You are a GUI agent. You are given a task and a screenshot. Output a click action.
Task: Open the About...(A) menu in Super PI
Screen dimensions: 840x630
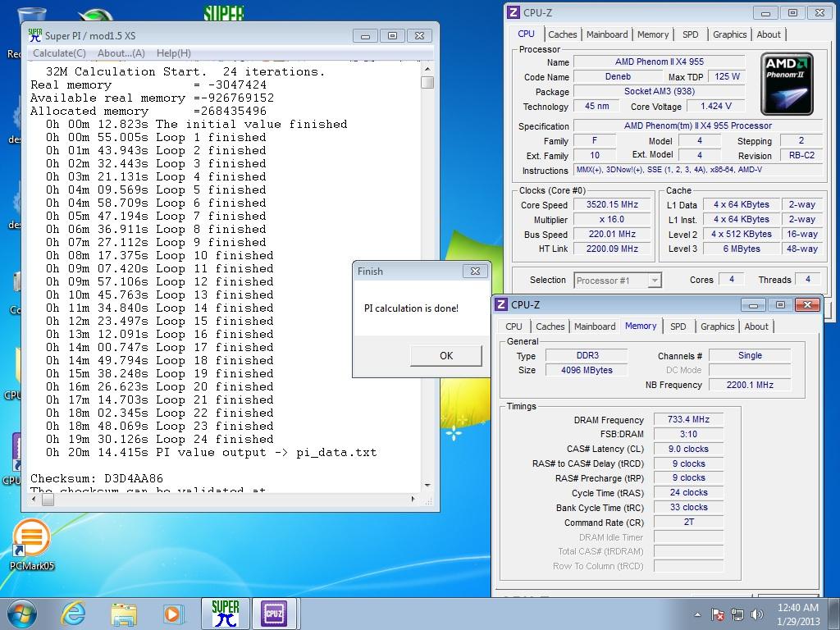pos(121,53)
